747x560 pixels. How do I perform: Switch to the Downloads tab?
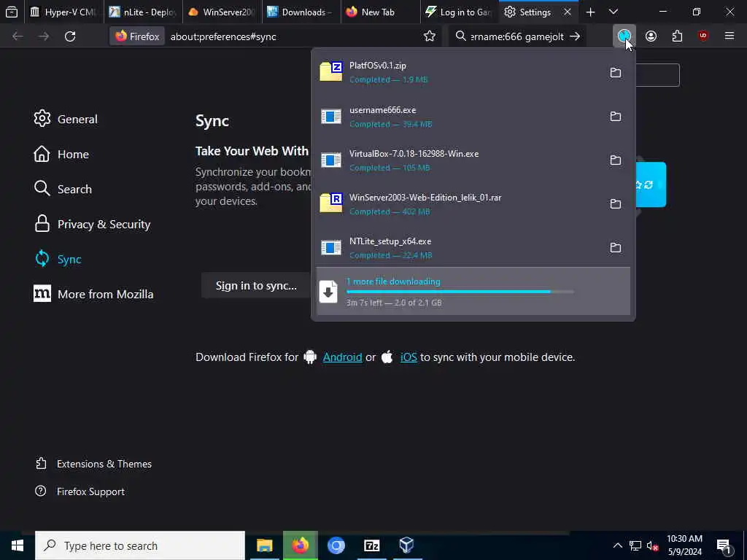coord(301,12)
